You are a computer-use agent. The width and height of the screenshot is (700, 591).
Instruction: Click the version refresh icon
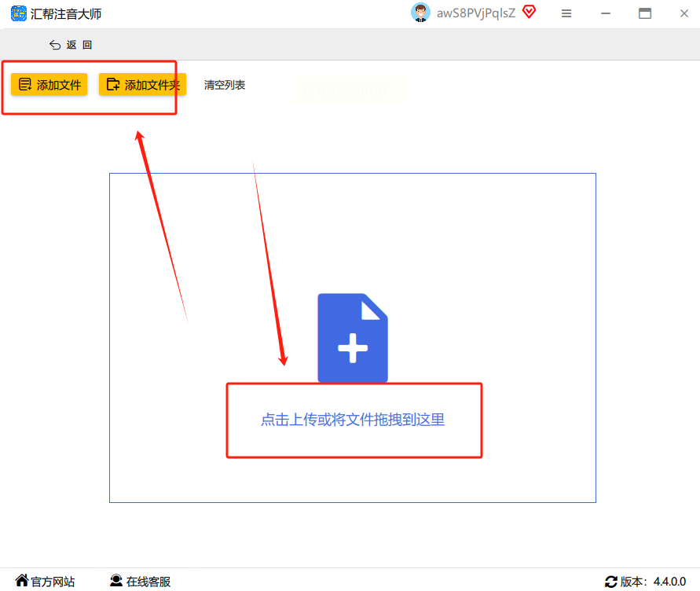click(x=610, y=582)
